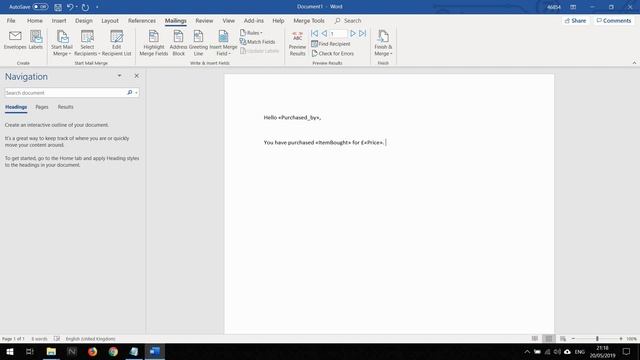Toggle Preview Results
640x360 pixels.
click(x=298, y=43)
